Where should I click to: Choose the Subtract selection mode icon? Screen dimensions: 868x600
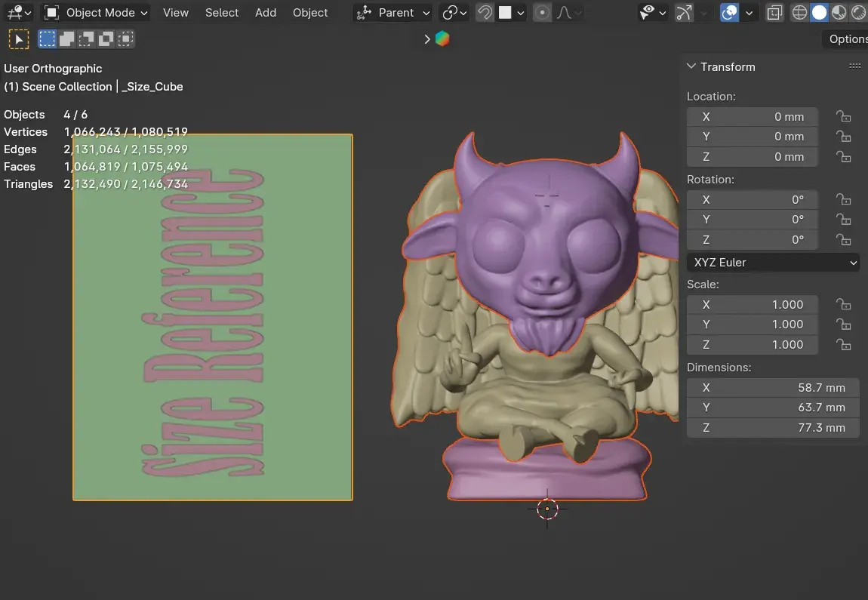coord(87,38)
